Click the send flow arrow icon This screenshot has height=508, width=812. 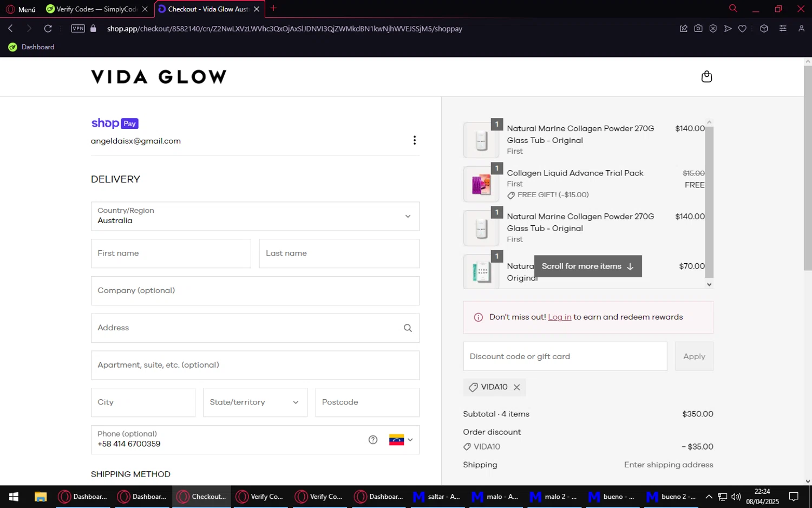click(x=728, y=29)
